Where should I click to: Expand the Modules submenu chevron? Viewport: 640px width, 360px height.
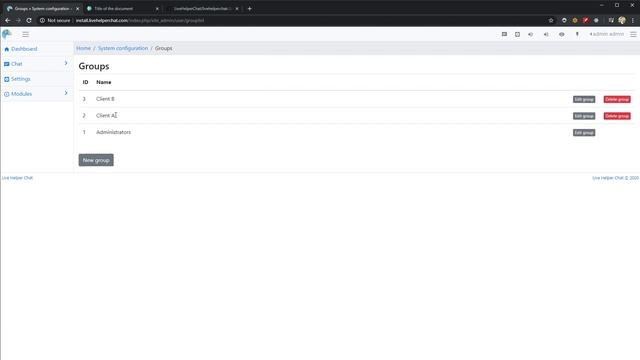point(66,93)
